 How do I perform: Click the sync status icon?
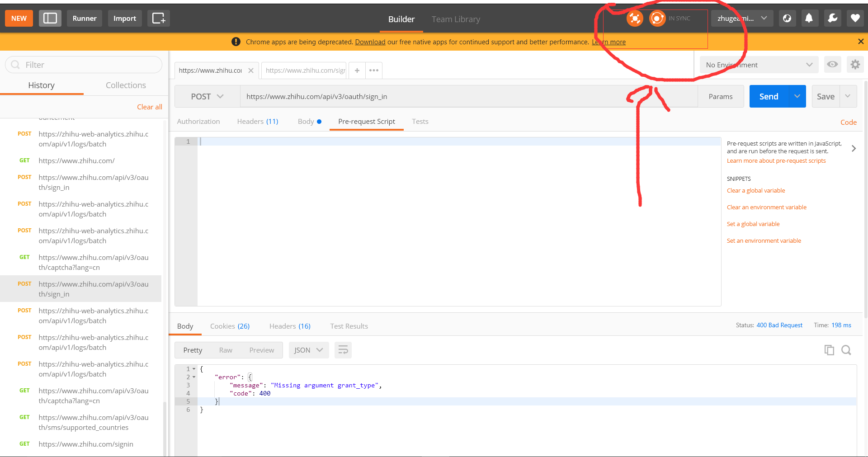point(657,19)
